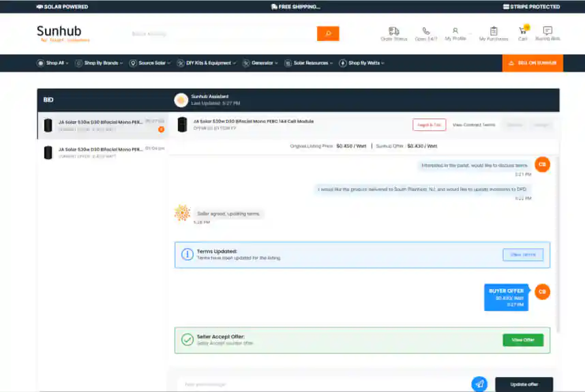Click the Generator icon in nav bar

tap(246, 63)
